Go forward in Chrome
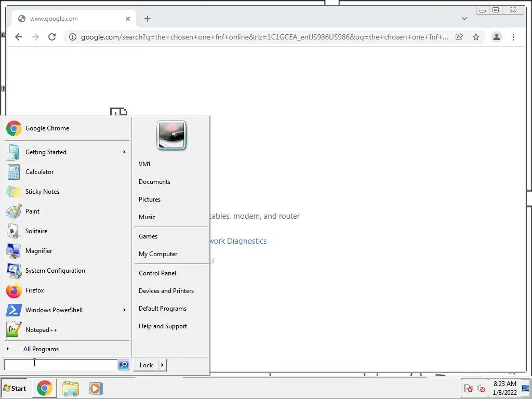532x399 pixels. (x=35, y=37)
